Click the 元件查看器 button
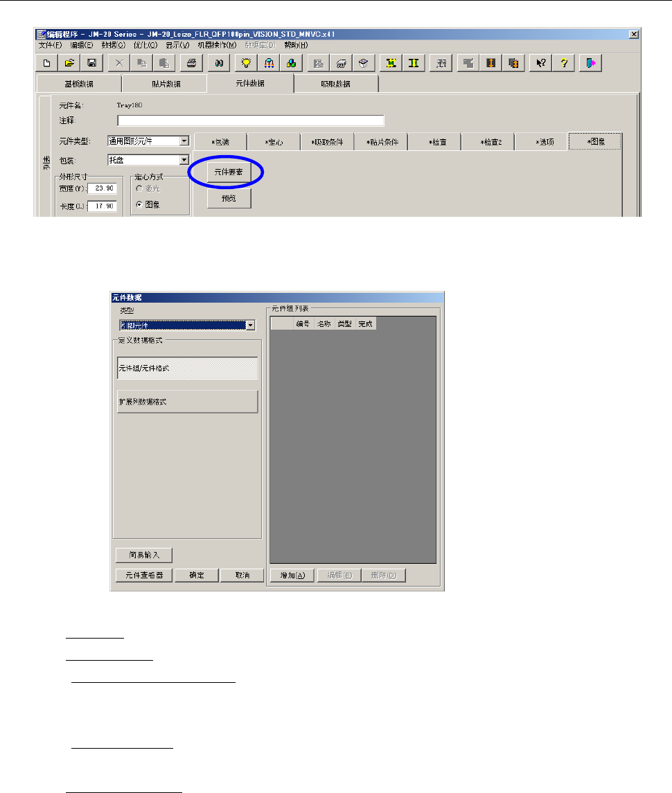 144,575
